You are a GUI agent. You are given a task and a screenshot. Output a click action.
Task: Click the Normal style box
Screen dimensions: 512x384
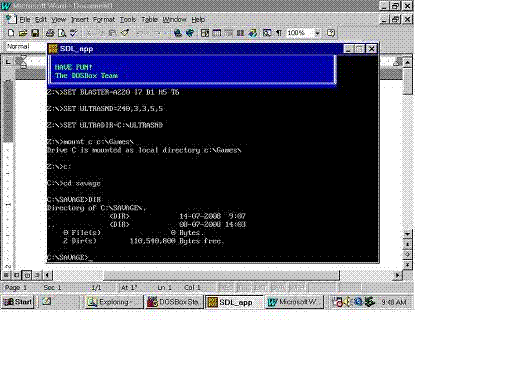pyautogui.click(x=26, y=46)
